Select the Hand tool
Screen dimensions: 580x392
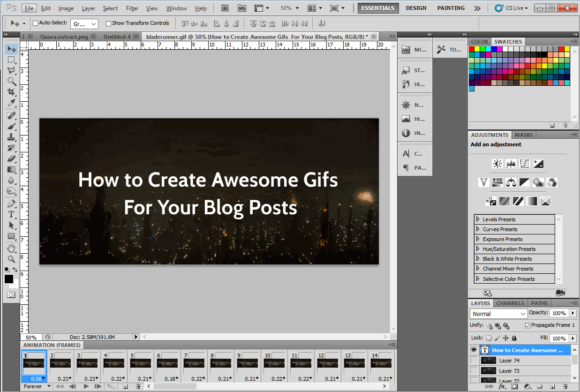tap(11, 248)
